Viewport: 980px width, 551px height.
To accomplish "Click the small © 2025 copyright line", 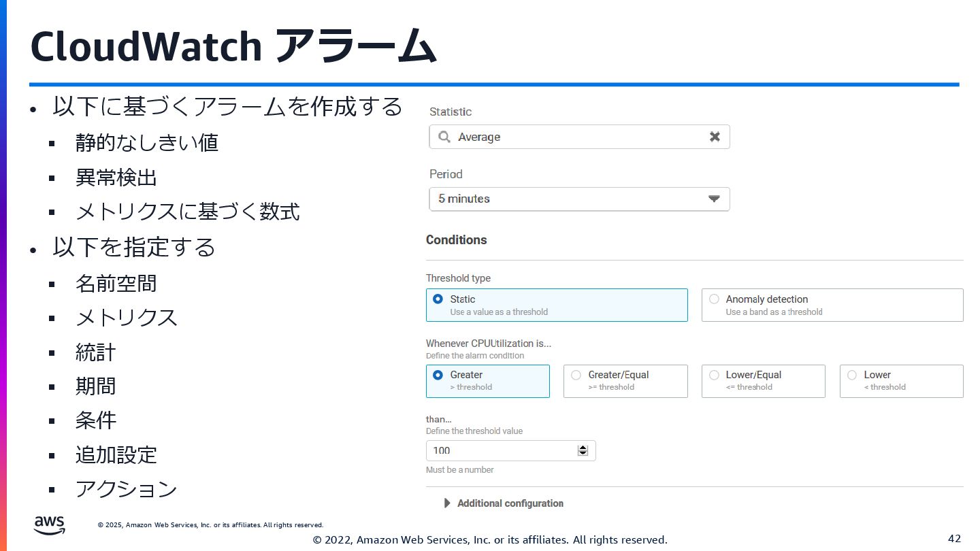I will [x=210, y=525].
